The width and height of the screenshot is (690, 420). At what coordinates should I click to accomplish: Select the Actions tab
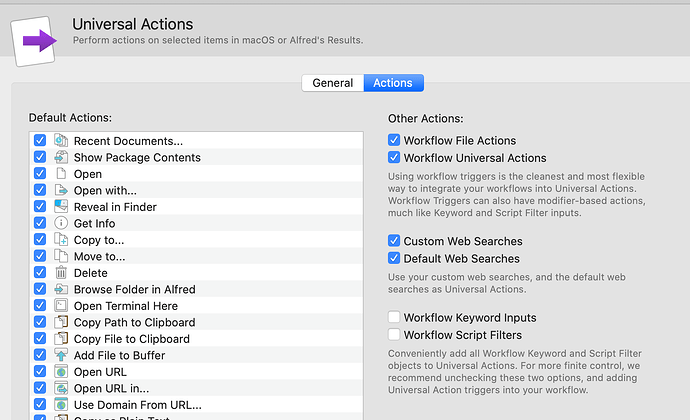[393, 83]
